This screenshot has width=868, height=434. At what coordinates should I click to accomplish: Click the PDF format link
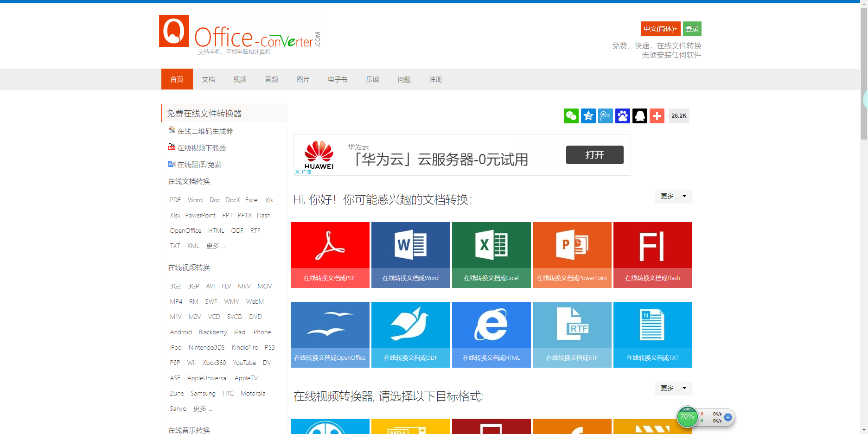coord(175,200)
